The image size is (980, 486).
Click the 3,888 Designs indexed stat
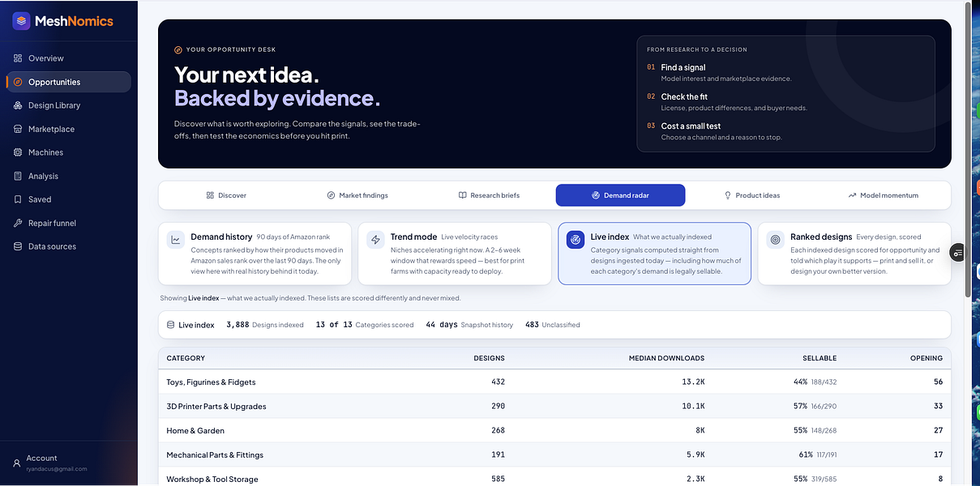pos(265,325)
